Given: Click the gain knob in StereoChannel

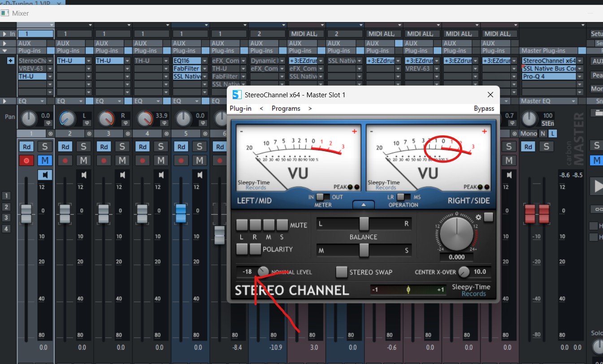Looking at the screenshot, I should (x=456, y=234).
